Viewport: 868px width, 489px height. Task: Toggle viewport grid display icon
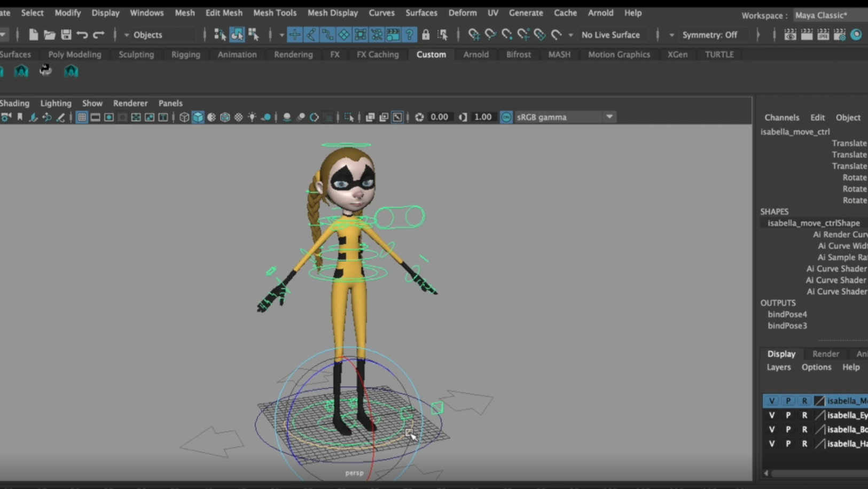pyautogui.click(x=82, y=117)
